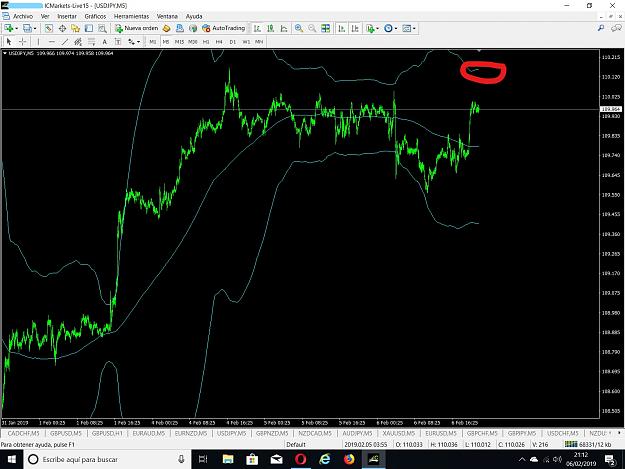This screenshot has width=625, height=469.
Task: Click the Nueva orden button
Action: (x=137, y=28)
